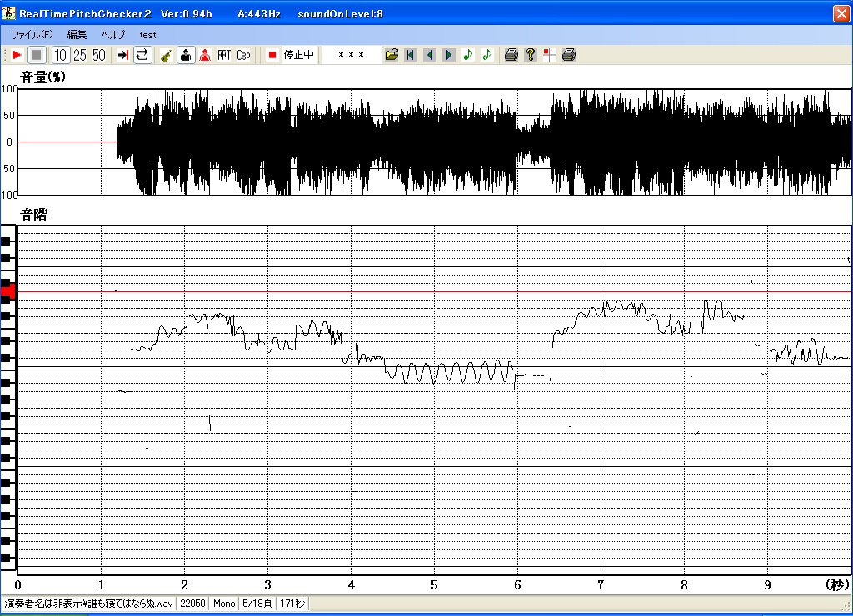Screen dimensions: 853x616
Task: Open the ヘルプ menu
Action: point(113,35)
